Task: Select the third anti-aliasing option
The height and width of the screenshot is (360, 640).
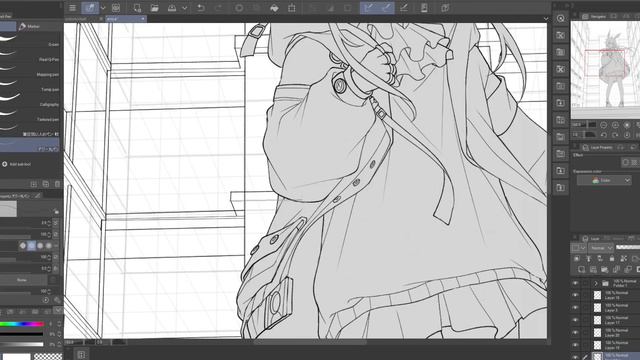Action: click(40, 246)
